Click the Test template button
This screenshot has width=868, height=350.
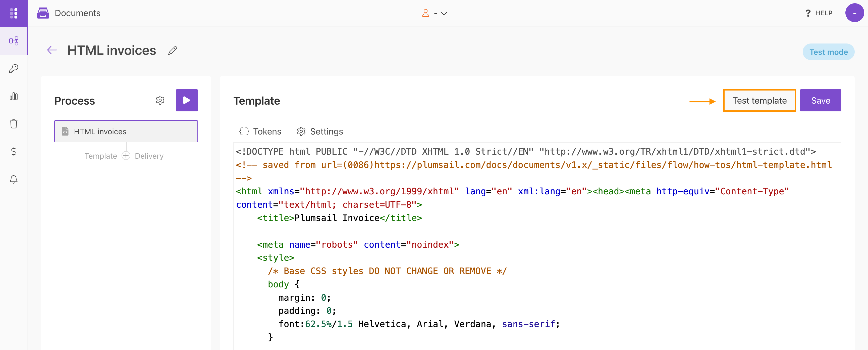[x=759, y=101]
